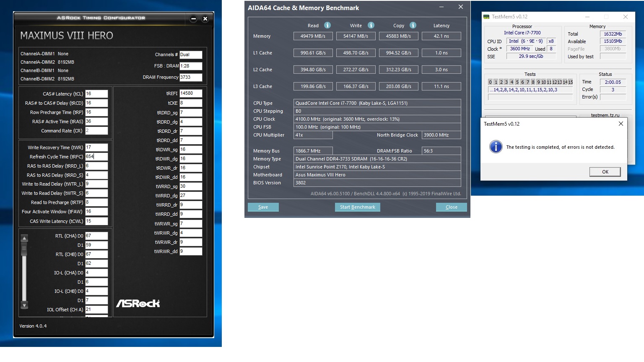This screenshot has width=644, height=362.
Task: Click the RAS# Active Time (tRAS) field
Action: [96, 122]
